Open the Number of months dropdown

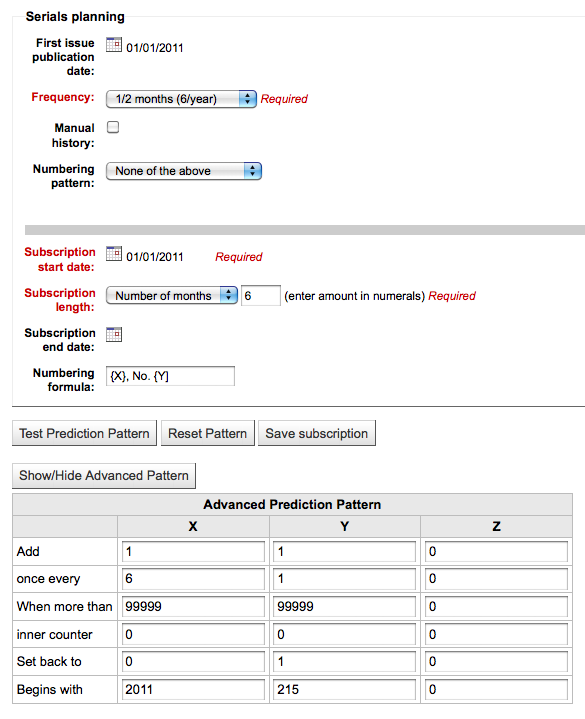172,296
